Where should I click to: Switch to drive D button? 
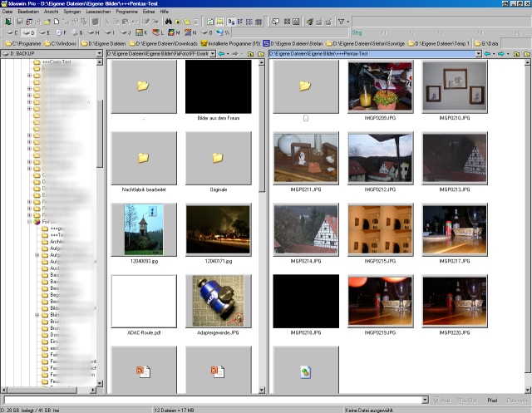(x=28, y=33)
